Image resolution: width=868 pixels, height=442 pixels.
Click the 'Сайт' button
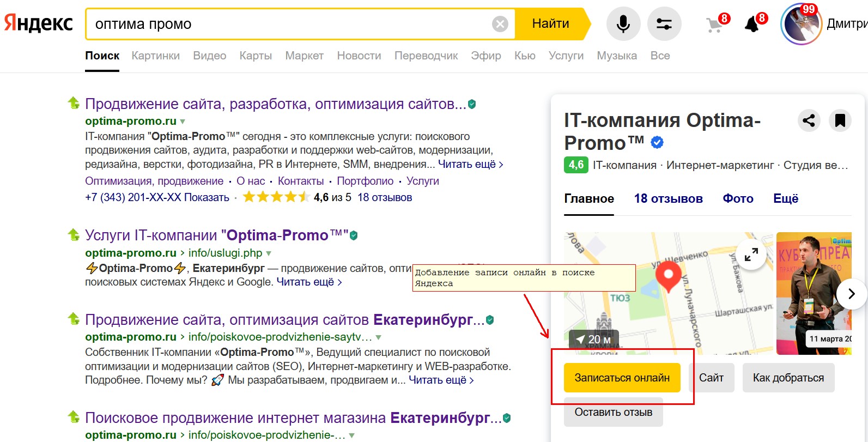[x=711, y=378]
